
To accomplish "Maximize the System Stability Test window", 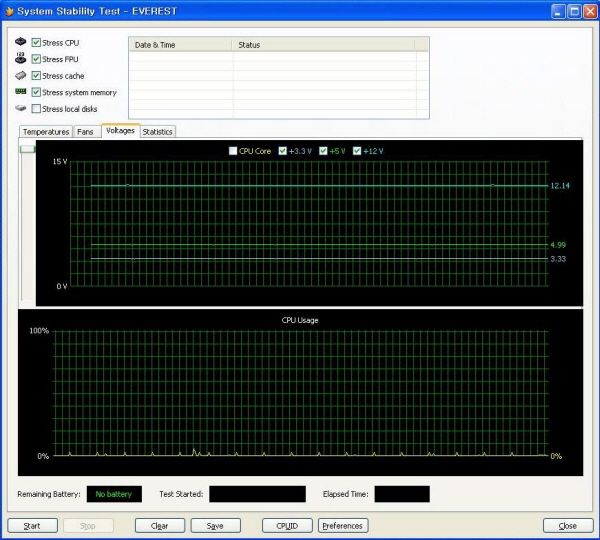I will point(574,11).
